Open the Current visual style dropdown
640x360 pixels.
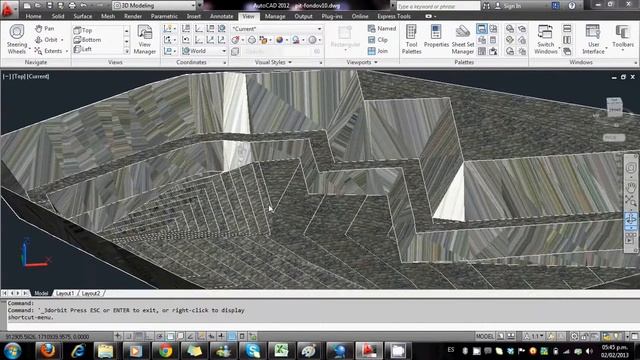tap(277, 29)
